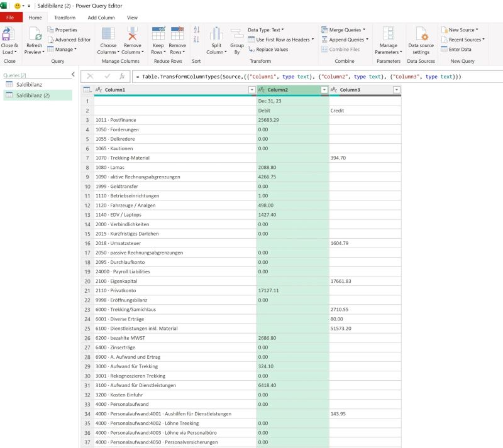503x448 pixels.
Task: Open Column2 filter dropdown
Action: (323, 90)
